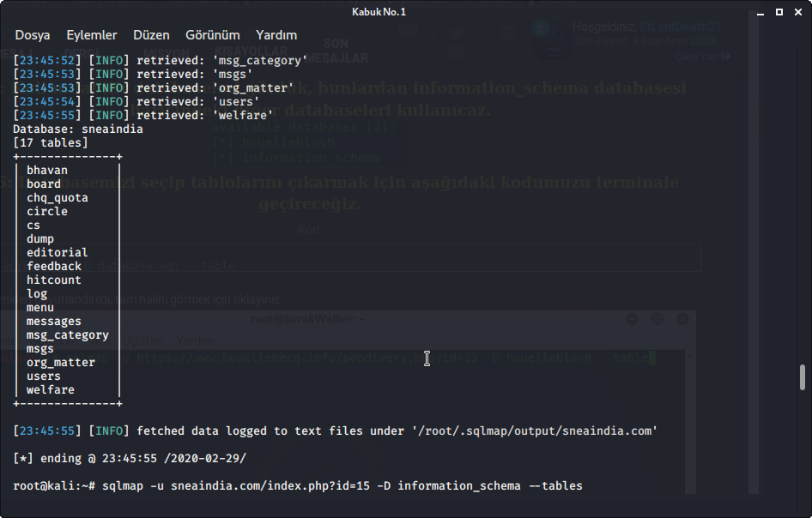Click the 'hitcount' table name
812x518 pixels.
coord(54,280)
